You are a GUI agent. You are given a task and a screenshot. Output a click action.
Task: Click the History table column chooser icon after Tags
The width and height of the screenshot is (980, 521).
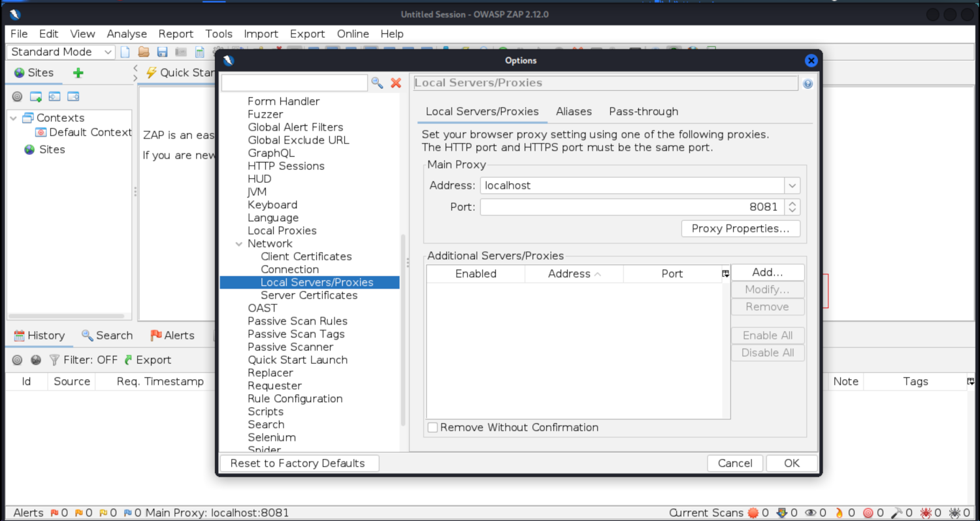972,381
